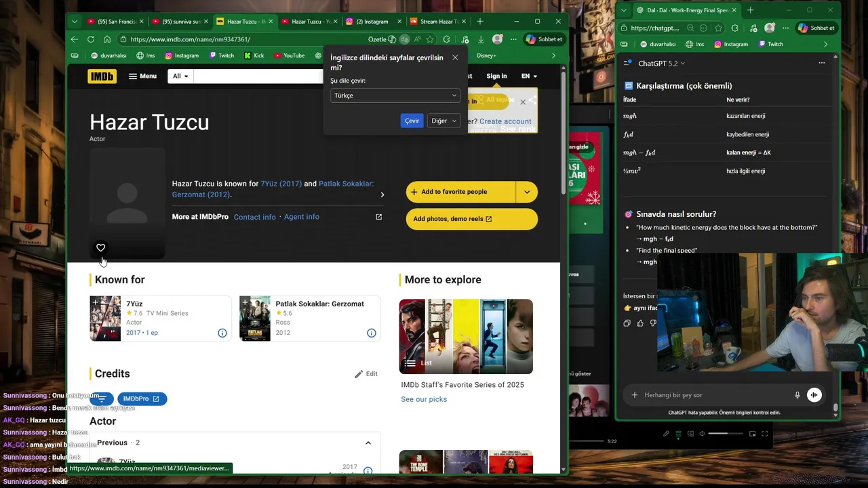Image resolution: width=868 pixels, height=488 pixels.
Task: Open the All search category dropdown
Action: coord(180,76)
